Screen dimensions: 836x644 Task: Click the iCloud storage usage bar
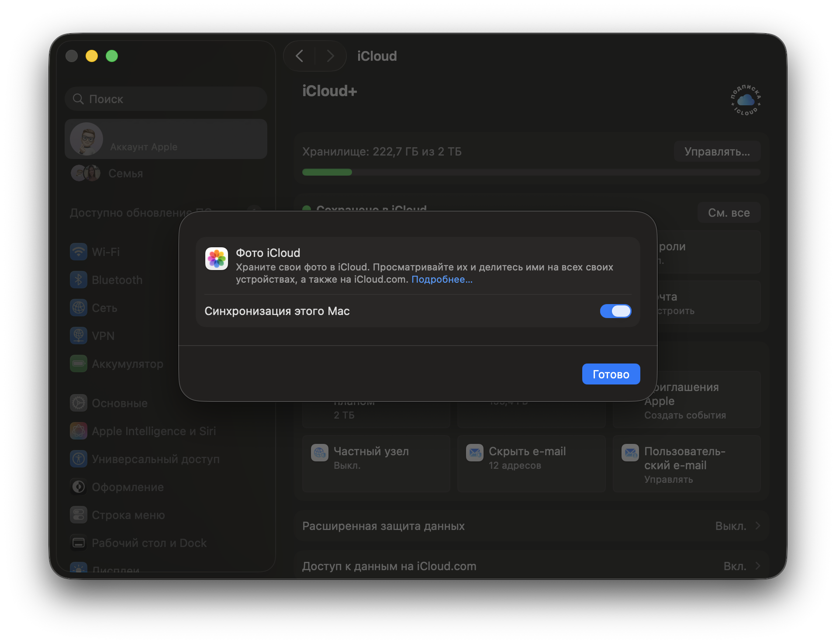coord(531,172)
